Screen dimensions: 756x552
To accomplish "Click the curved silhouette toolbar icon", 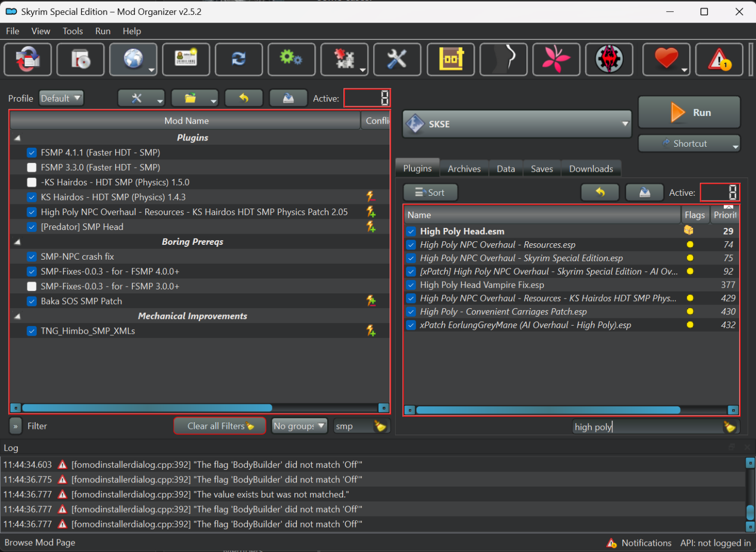I will click(503, 59).
